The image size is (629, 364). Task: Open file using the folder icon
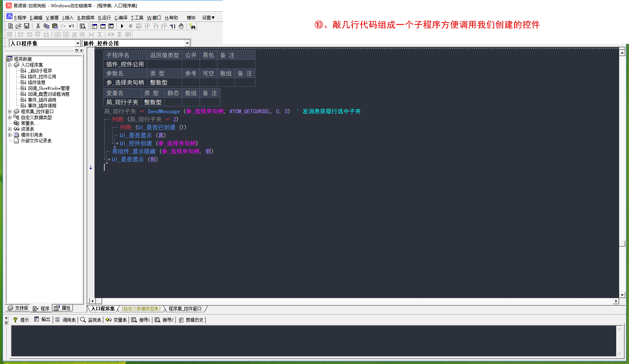(19, 26)
